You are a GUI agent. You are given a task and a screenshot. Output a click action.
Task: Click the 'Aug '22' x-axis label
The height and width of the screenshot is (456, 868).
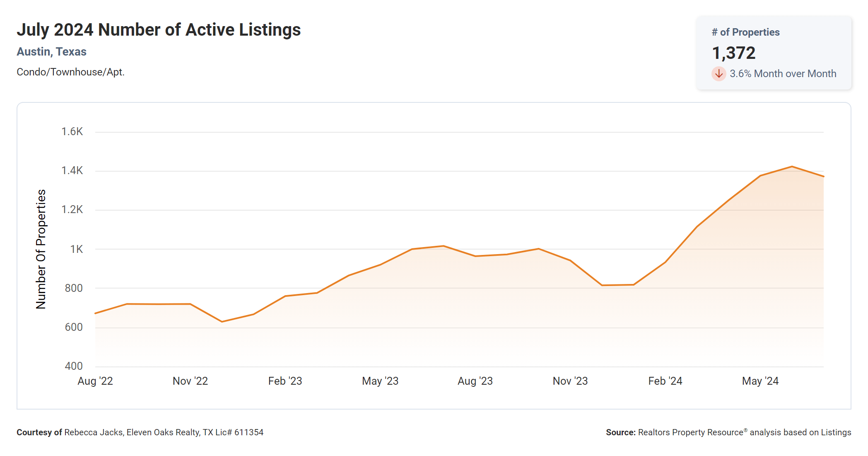click(95, 381)
